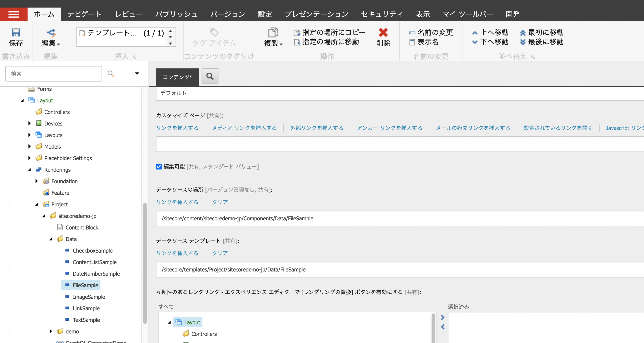The height and width of the screenshot is (343, 644).
Task: Open the レビュー ribbon tab
Action: pos(129,14)
